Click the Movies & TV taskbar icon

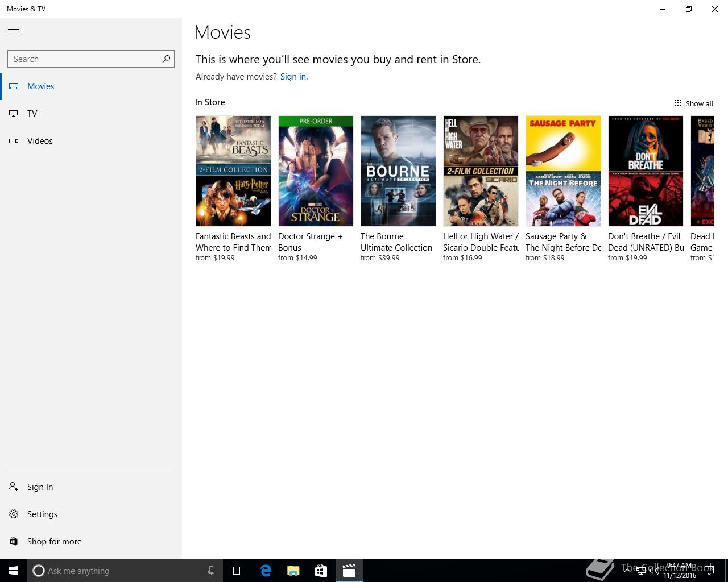pos(349,571)
